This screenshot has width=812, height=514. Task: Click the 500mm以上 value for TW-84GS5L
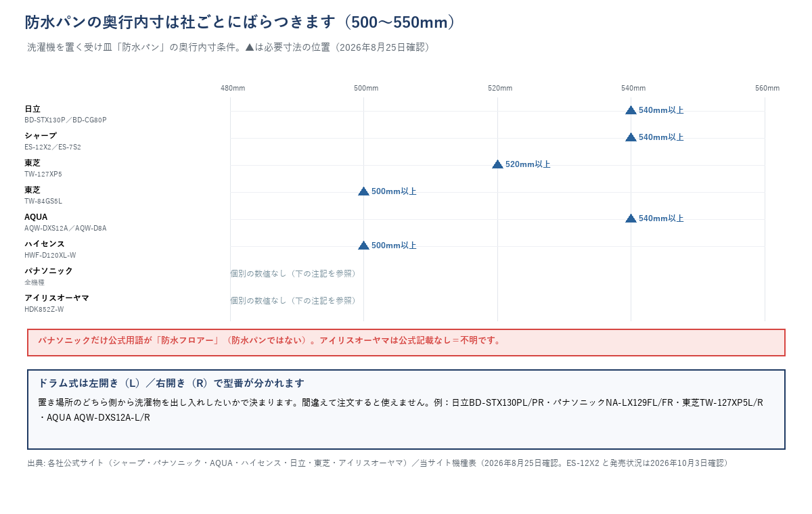tap(394, 191)
